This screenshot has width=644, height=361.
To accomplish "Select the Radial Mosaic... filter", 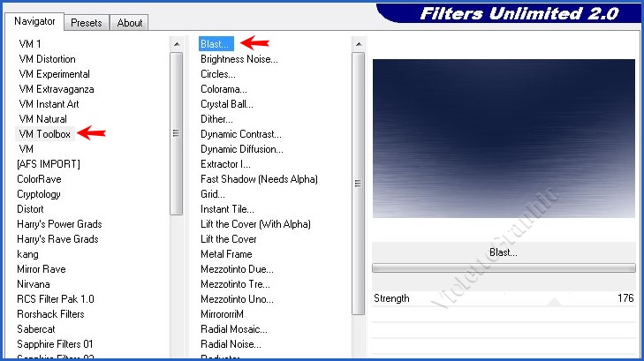I will 233,329.
